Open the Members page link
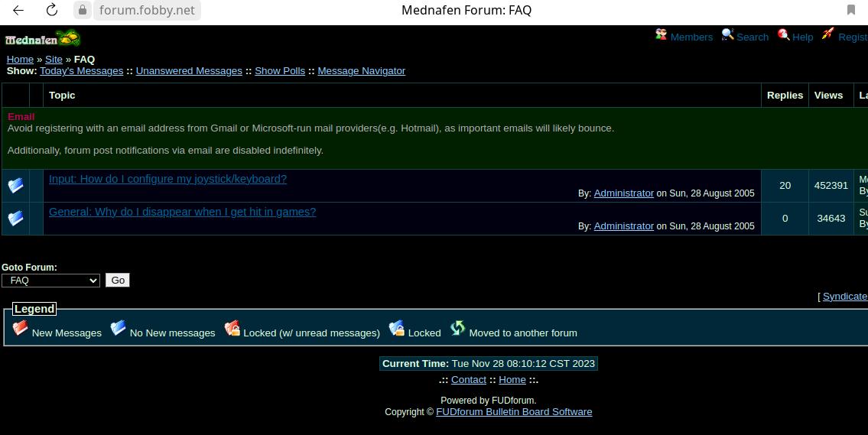This screenshot has width=868, height=435. (691, 37)
